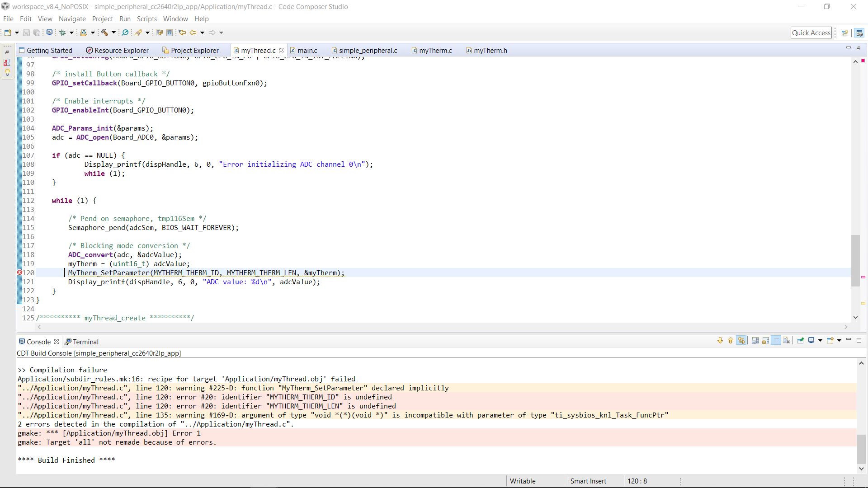
Task: Open Search using the magnifier icon
Action: 125,32
